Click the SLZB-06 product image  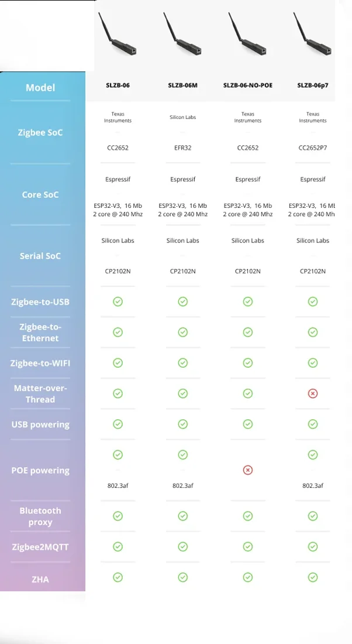(118, 35)
